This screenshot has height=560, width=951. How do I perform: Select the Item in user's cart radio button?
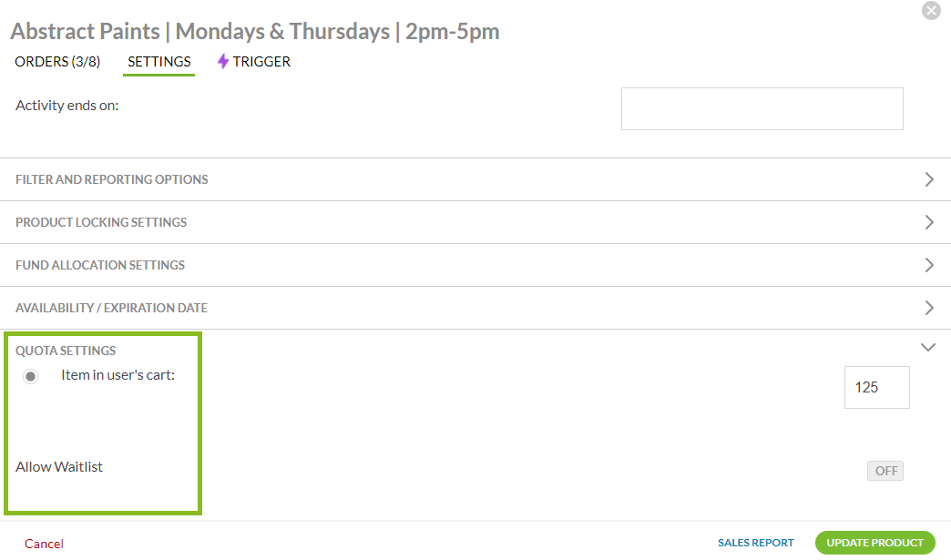(31, 376)
